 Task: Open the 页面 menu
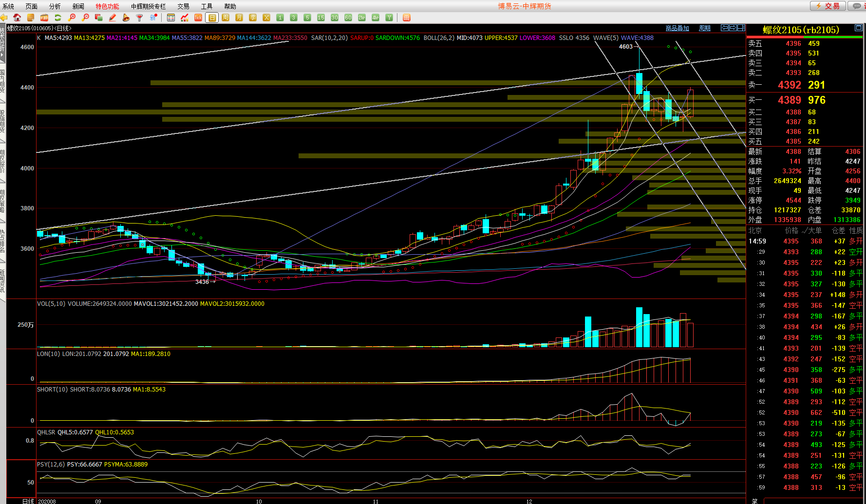click(x=32, y=6)
